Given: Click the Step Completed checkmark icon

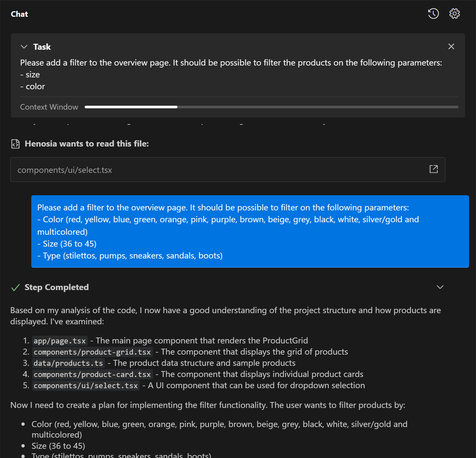Looking at the screenshot, I should point(15,287).
